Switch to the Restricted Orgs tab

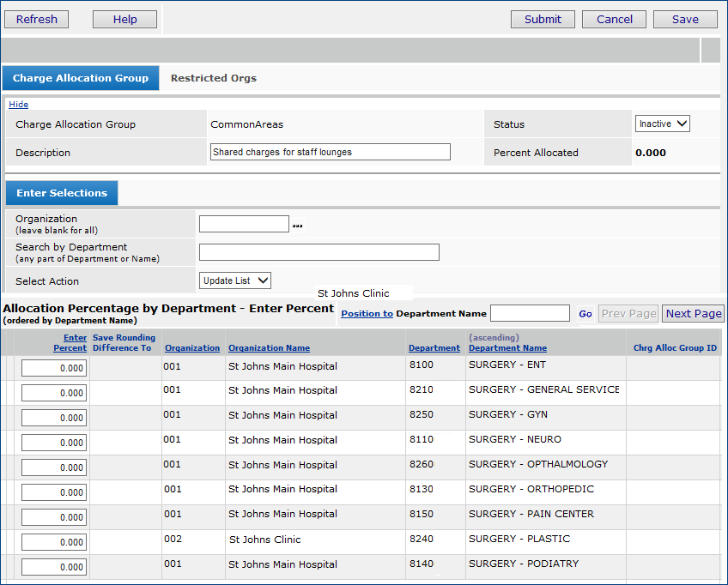click(213, 78)
